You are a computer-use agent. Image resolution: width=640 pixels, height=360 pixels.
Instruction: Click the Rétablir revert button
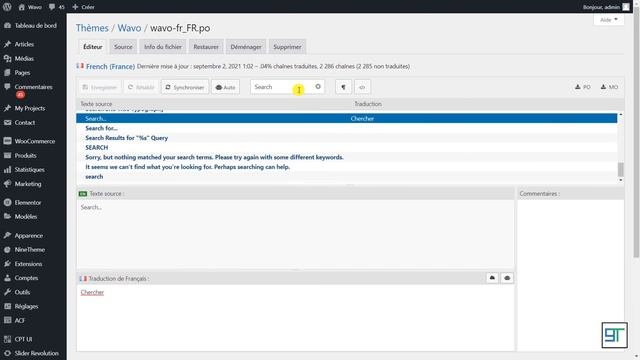141,87
